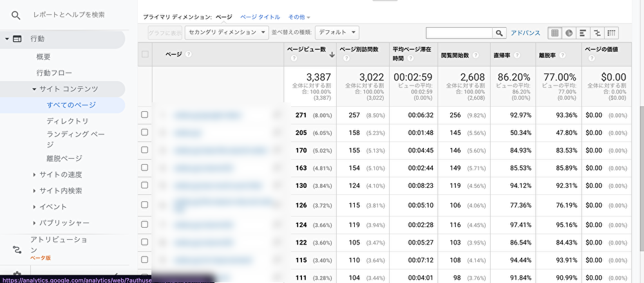Open the その他 dimension dropdown
This screenshot has height=283, width=644.
coord(299,17)
